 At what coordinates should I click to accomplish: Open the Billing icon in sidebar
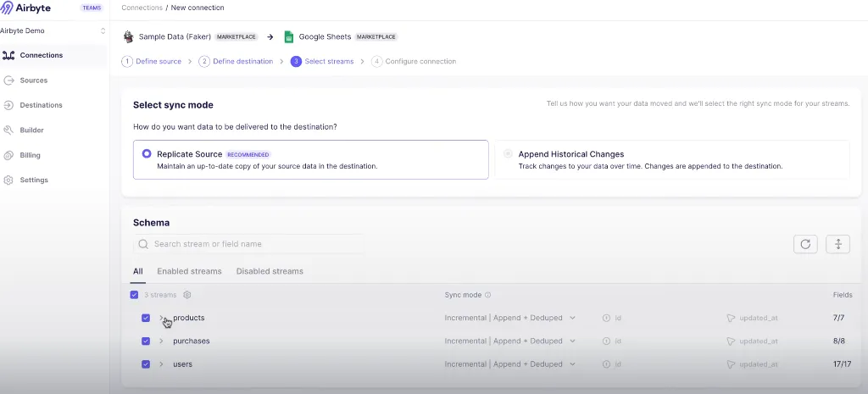8,156
